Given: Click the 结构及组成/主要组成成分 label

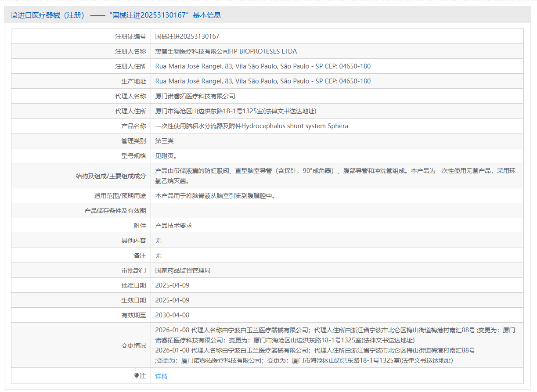Looking at the screenshot, I should click(111, 176).
